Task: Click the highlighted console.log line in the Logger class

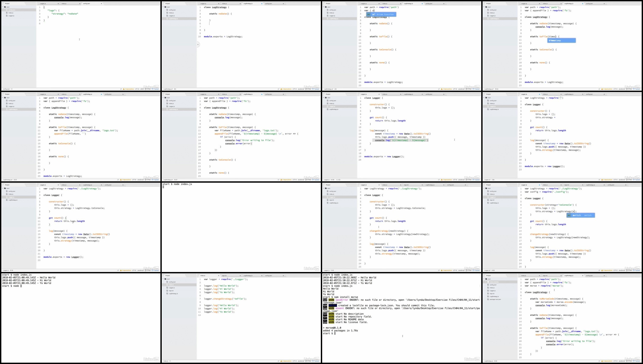Action: pos(400,140)
